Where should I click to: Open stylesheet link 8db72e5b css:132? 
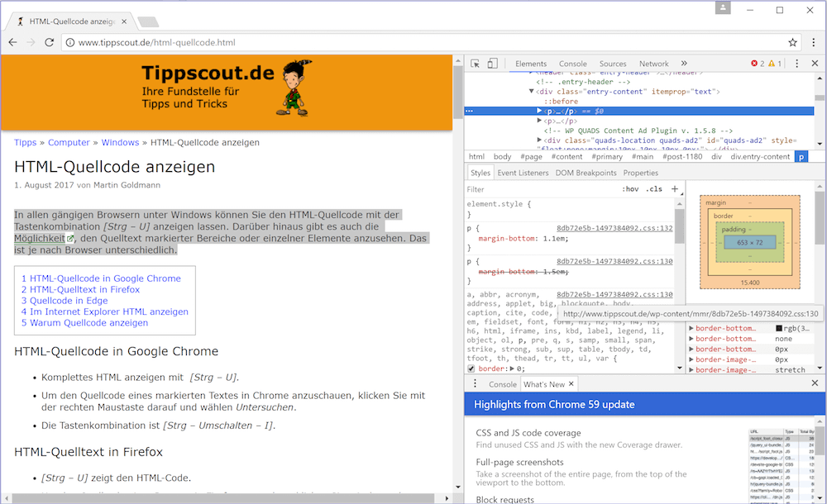point(615,228)
